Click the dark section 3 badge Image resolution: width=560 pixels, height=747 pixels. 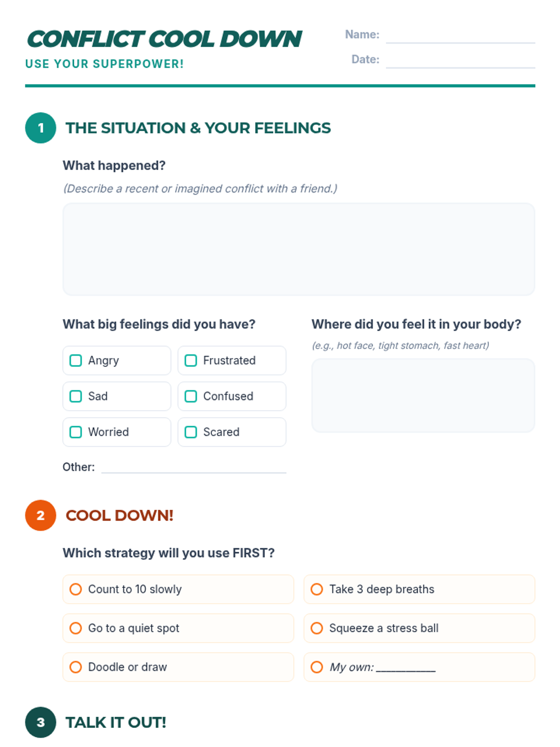pos(41,722)
